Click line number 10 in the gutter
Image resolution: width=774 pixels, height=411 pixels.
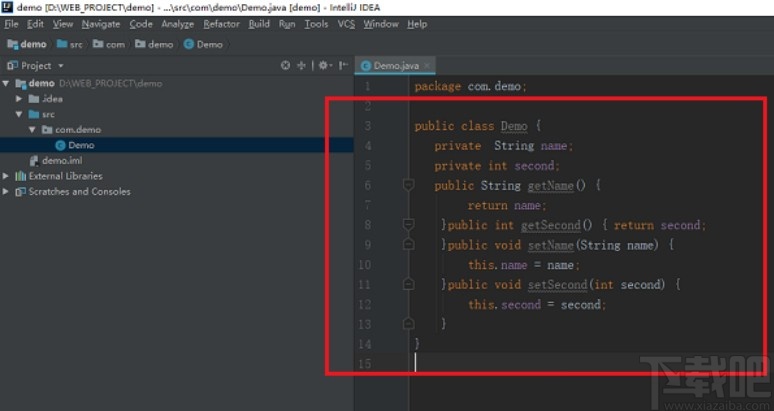click(x=364, y=265)
